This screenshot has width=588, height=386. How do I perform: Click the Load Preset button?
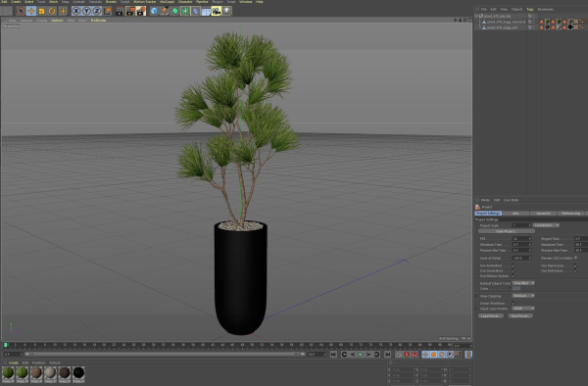pos(491,315)
